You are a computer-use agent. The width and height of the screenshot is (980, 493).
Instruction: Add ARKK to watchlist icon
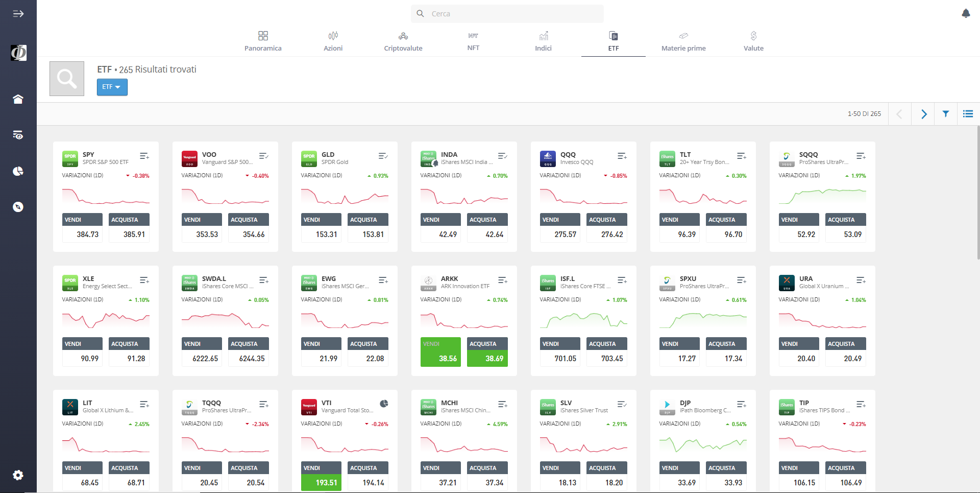503,280
